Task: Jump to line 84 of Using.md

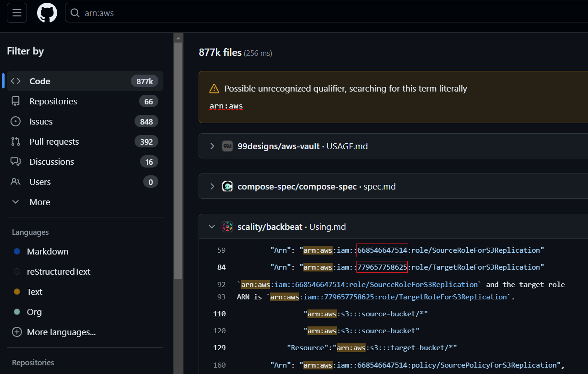Action: (x=221, y=267)
